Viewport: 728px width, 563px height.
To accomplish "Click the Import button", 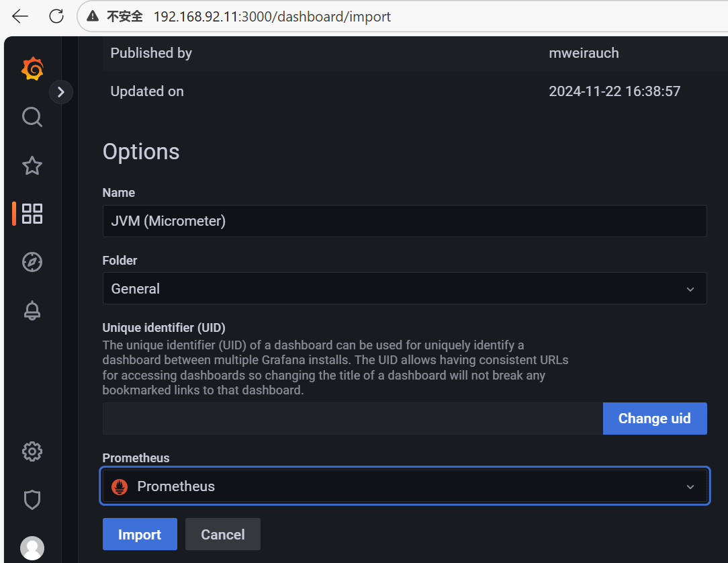I will [x=140, y=534].
